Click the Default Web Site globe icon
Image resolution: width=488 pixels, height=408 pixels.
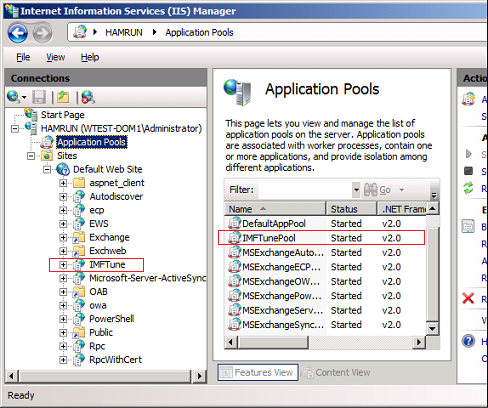click(63, 169)
